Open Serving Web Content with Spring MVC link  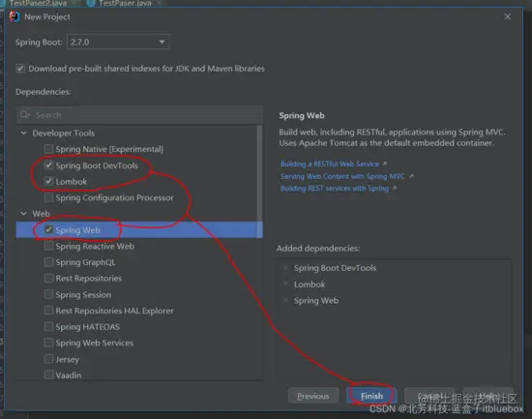(x=342, y=176)
